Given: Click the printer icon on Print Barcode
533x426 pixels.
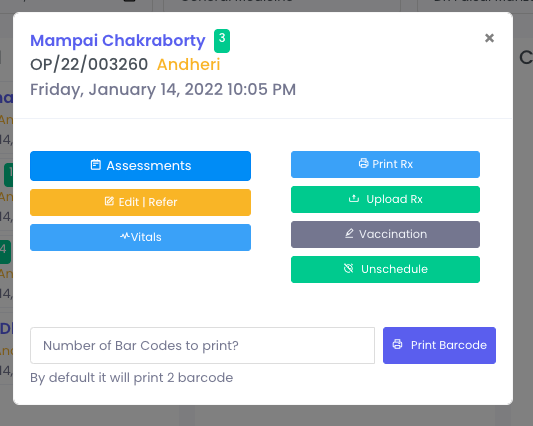Looking at the screenshot, I should [397, 344].
